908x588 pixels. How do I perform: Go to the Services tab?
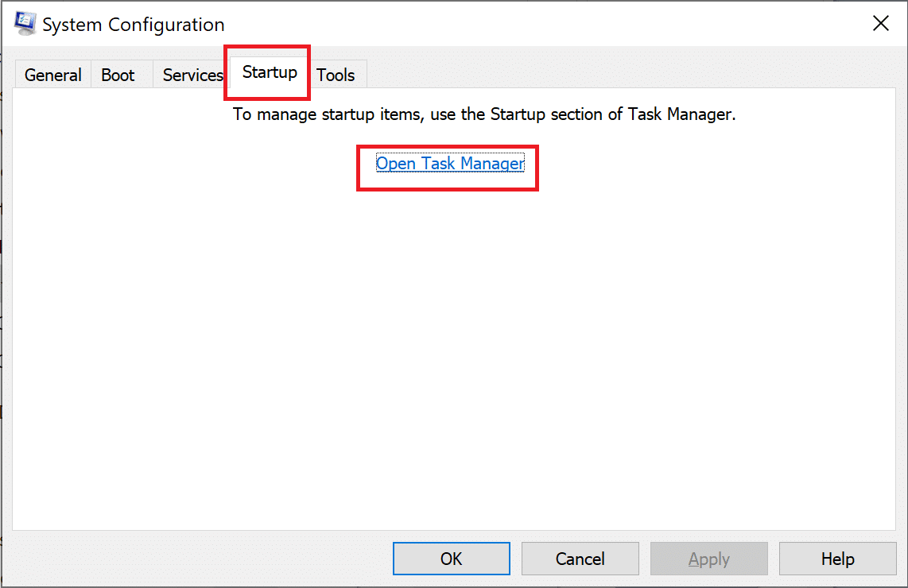[x=192, y=75]
